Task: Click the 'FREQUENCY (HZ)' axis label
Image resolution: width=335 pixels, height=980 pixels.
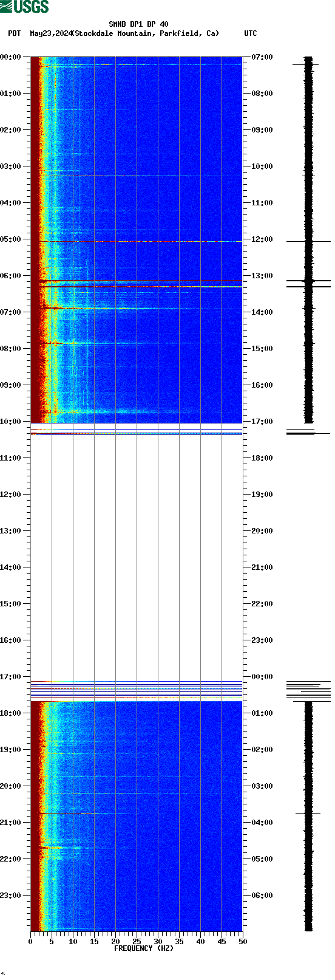Action: 144,948
